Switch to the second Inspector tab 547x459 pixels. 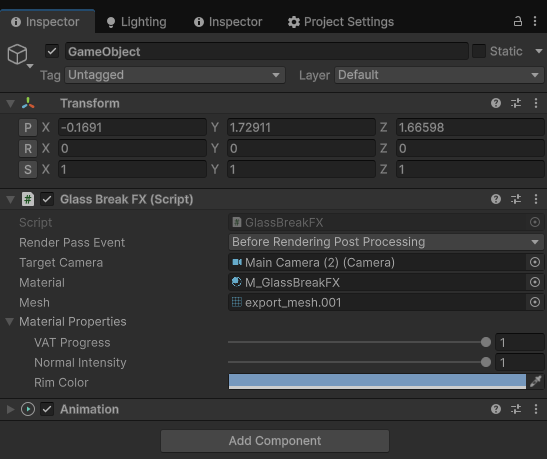[228, 22]
